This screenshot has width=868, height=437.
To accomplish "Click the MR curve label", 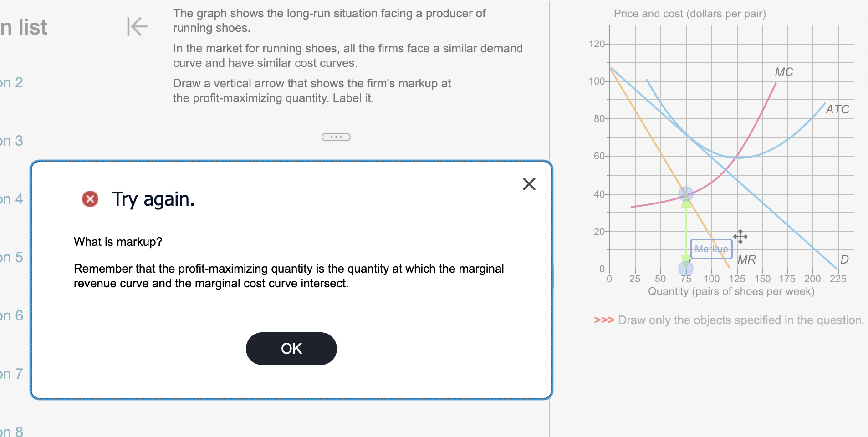I will 746,259.
